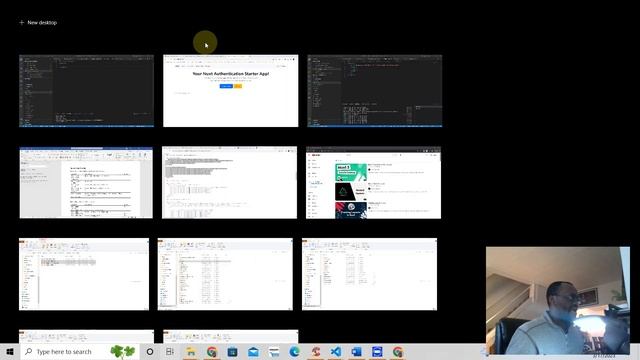Switch to Visual Studio Code via taskbar

pyautogui.click(x=336, y=351)
